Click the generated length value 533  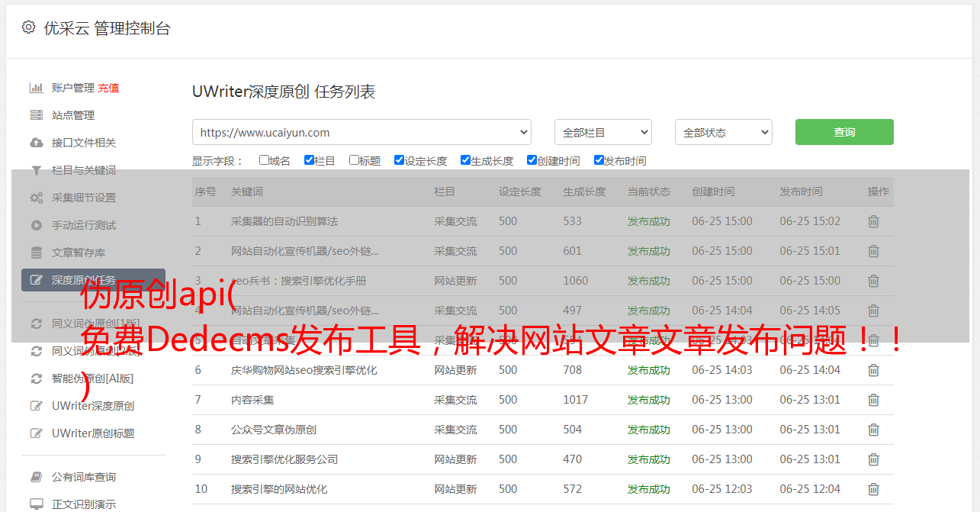coord(573,221)
